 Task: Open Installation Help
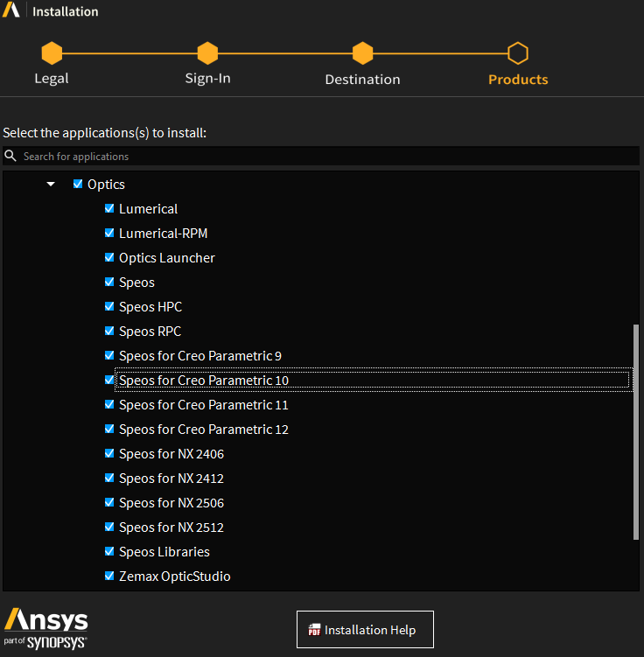pos(365,629)
